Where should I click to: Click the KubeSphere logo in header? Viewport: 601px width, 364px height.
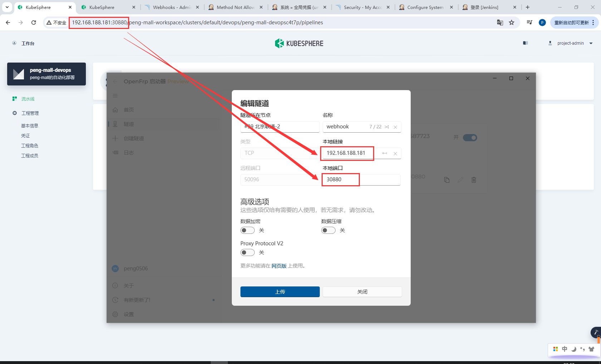pyautogui.click(x=299, y=44)
